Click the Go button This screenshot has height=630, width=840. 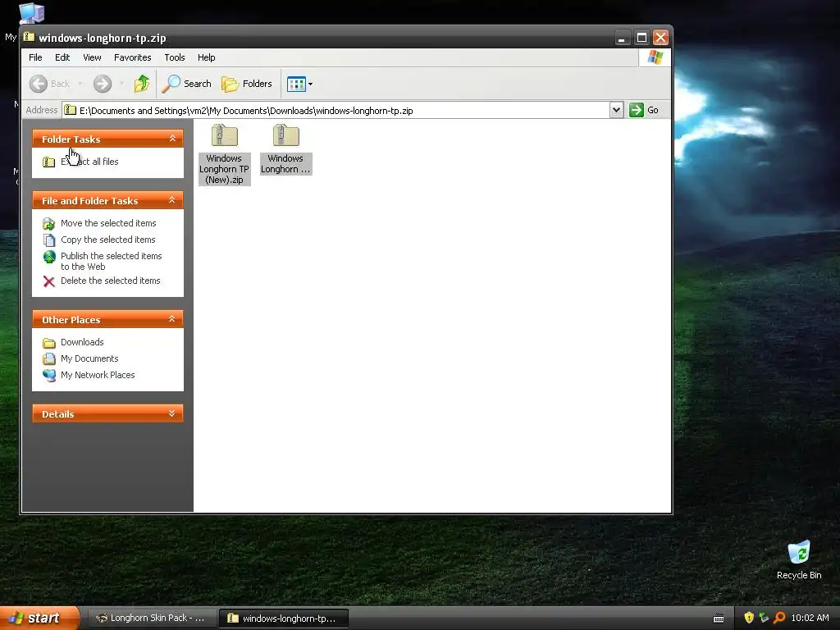tap(643, 110)
